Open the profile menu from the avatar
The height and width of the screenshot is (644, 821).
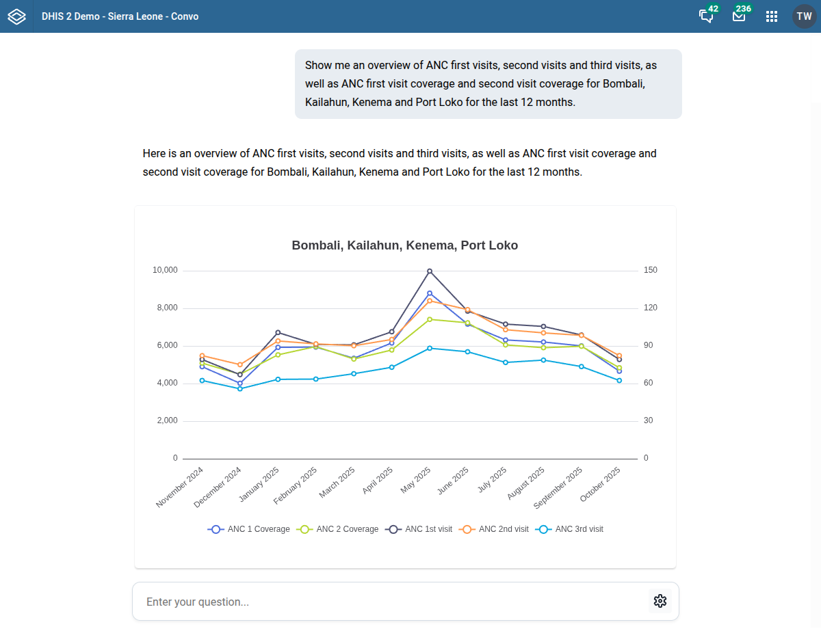pyautogui.click(x=805, y=16)
